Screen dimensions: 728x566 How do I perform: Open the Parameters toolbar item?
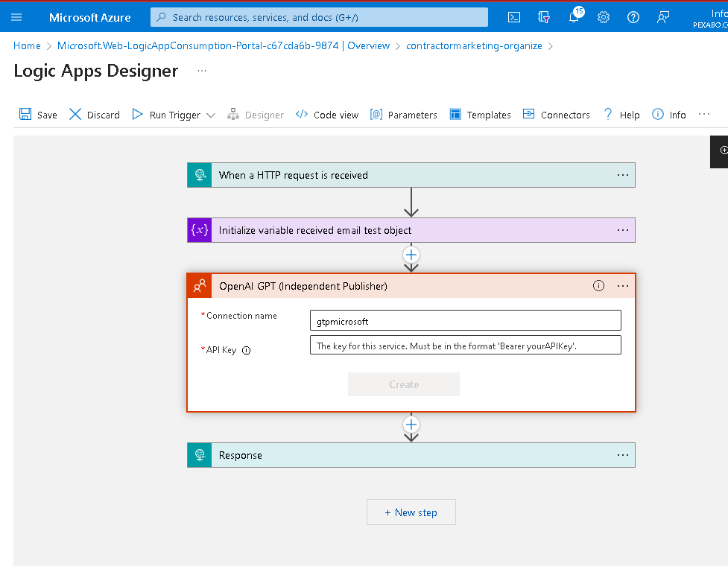[x=403, y=115]
